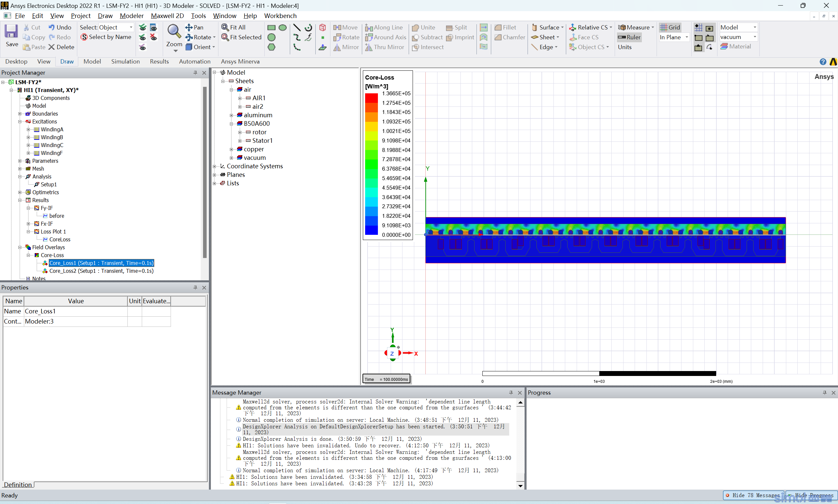Click the Units tool
Viewport: 838px width, 504px height.
(625, 47)
